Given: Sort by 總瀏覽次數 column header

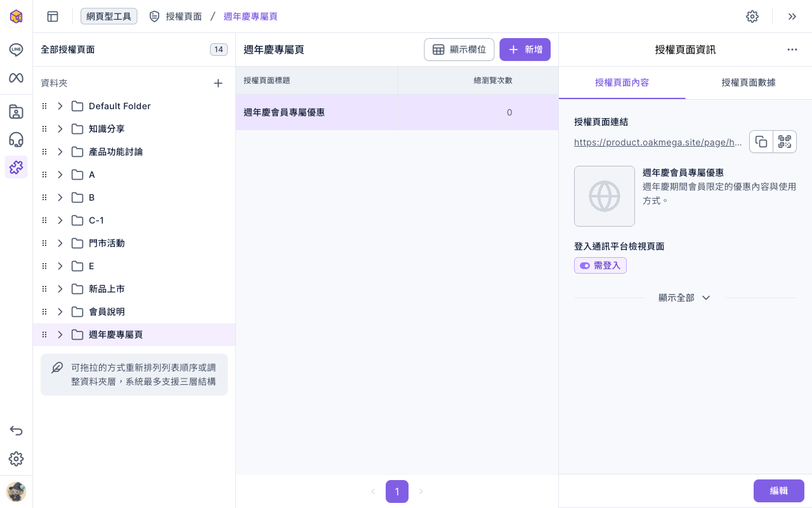Looking at the screenshot, I should pos(493,81).
